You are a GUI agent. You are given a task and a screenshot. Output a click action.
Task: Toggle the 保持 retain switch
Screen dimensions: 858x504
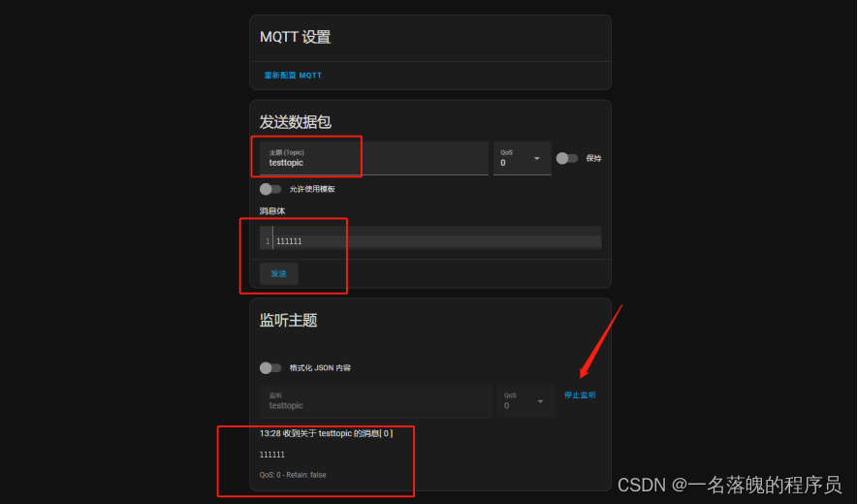pos(567,158)
